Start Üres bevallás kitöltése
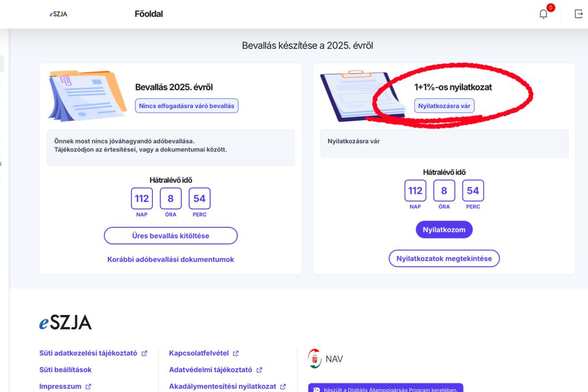The height and width of the screenshot is (392, 588). coord(170,236)
